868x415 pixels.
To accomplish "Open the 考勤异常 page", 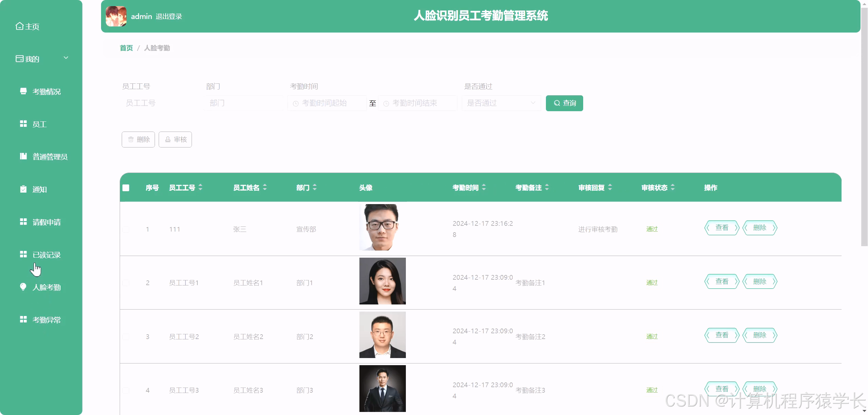I will [46, 319].
